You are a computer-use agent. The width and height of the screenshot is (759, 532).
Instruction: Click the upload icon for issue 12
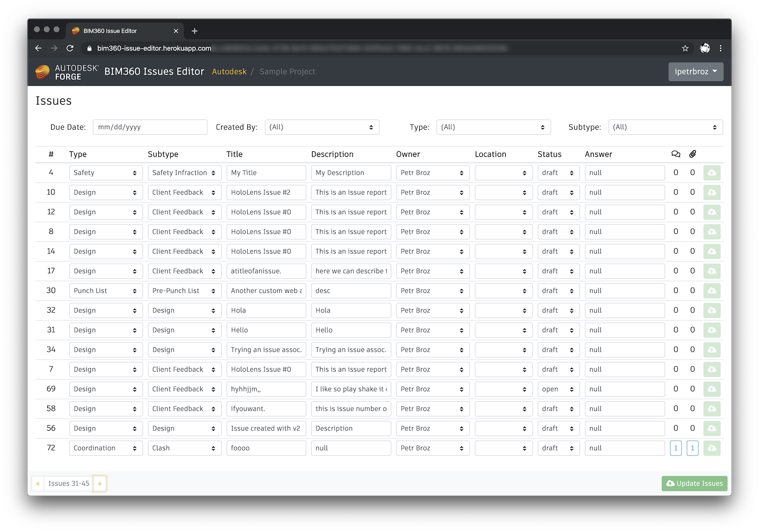tap(712, 212)
